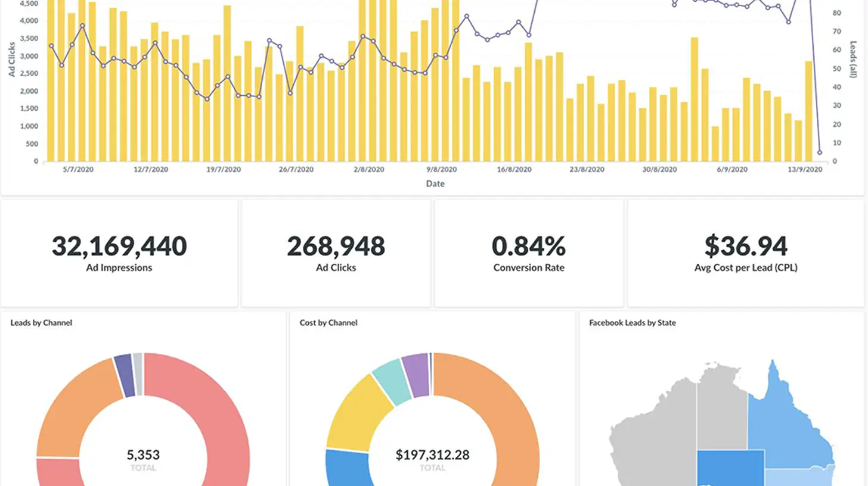Click the 6/9/2020 date axis label
This screenshot has width=868, height=486.
coord(732,170)
